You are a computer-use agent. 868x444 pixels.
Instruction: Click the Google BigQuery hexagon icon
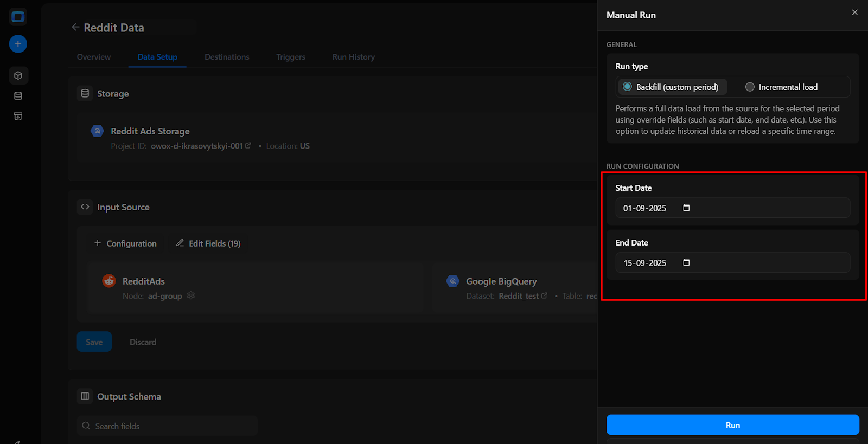(x=452, y=281)
